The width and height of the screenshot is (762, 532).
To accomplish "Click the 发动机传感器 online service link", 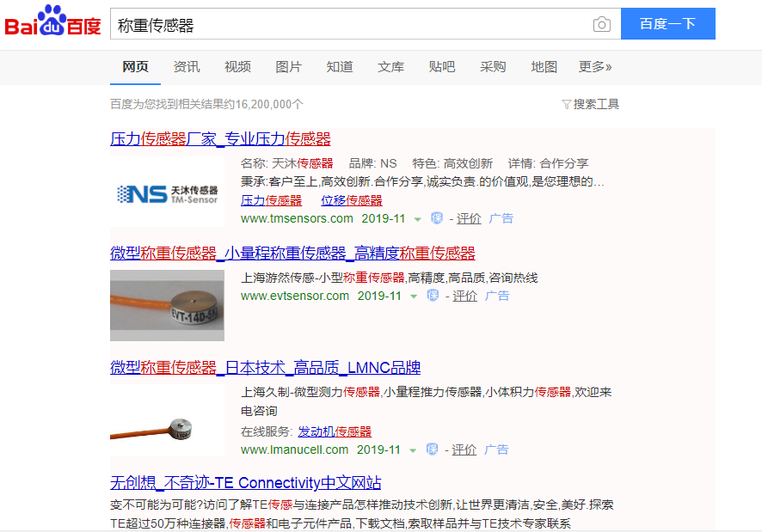I will point(335,431).
